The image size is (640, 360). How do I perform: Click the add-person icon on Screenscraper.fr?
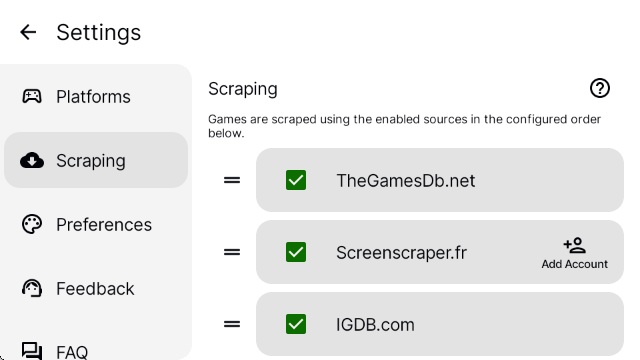[575, 245]
